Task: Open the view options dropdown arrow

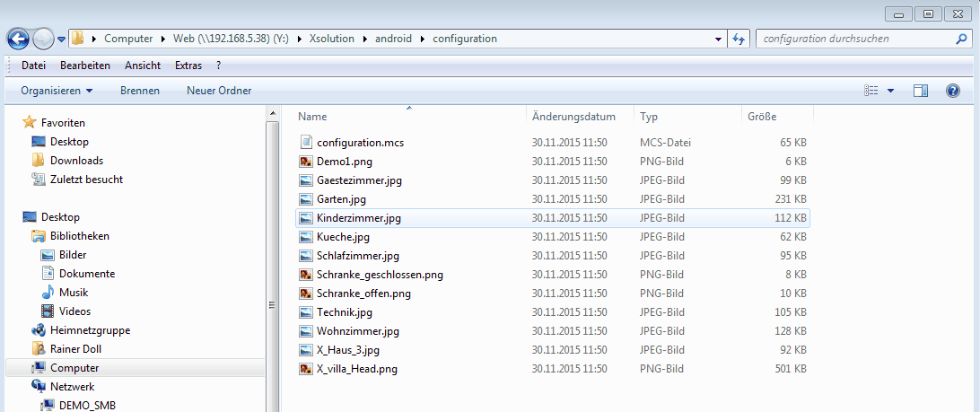Action: (x=890, y=91)
